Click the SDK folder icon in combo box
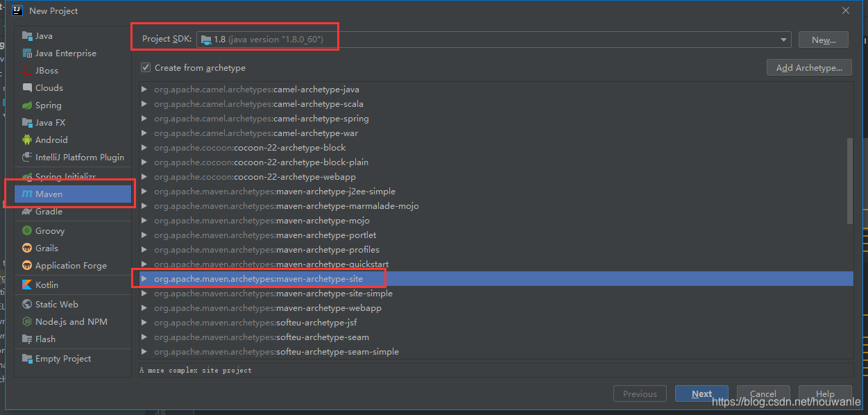This screenshot has height=415, width=868. coord(206,40)
